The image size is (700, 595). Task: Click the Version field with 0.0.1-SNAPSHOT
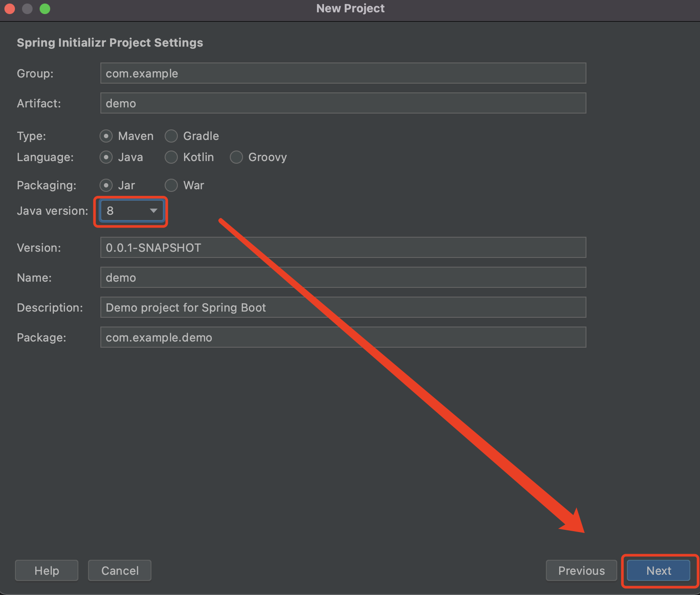tap(343, 247)
